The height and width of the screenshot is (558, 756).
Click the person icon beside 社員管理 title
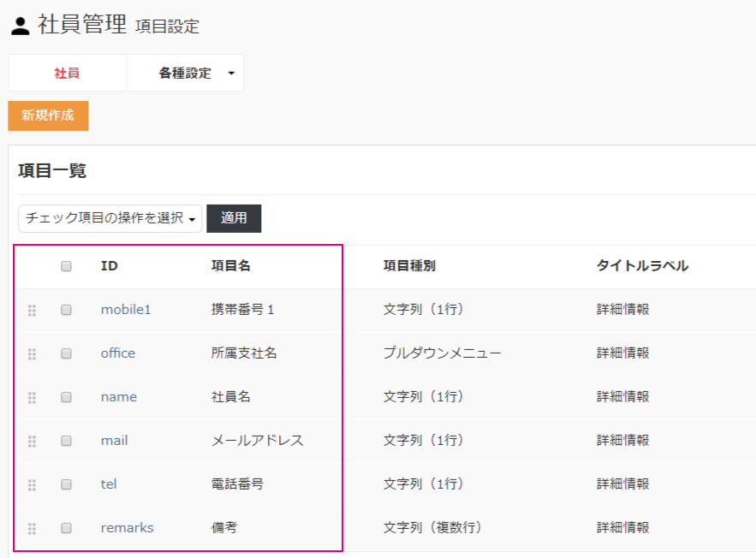[21, 26]
